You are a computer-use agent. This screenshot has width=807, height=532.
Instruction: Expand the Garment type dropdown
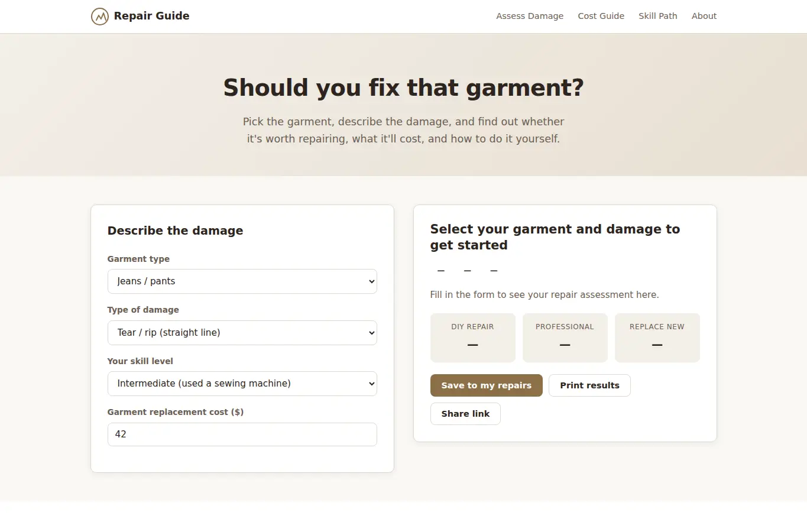click(242, 281)
